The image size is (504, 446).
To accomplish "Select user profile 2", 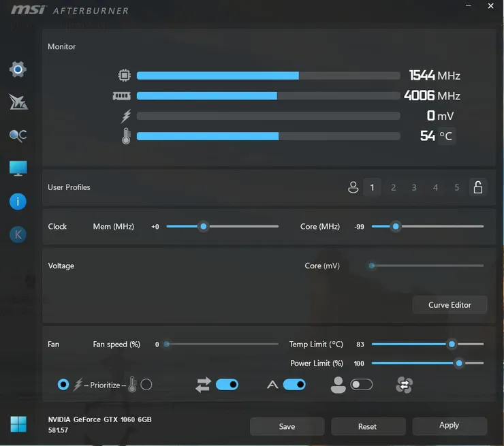I will pos(393,187).
